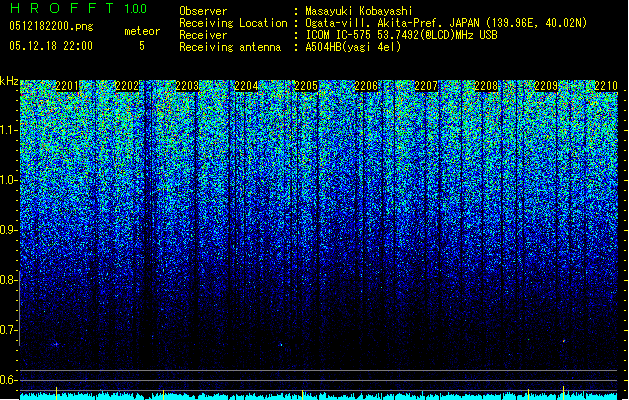Screen dimensions: 629x400
Task: Click the 2209 time label
Action: click(x=546, y=86)
